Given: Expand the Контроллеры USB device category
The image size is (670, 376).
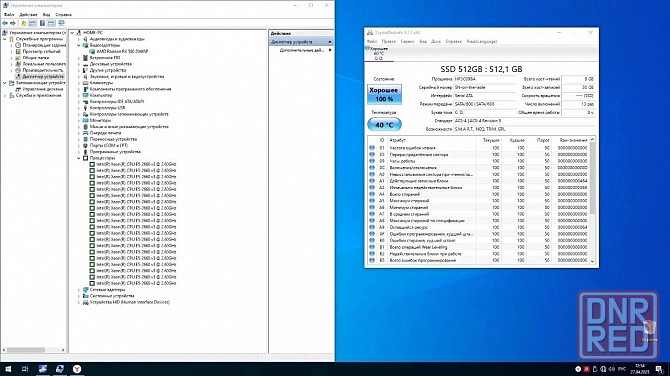Looking at the screenshot, I should point(79,108).
